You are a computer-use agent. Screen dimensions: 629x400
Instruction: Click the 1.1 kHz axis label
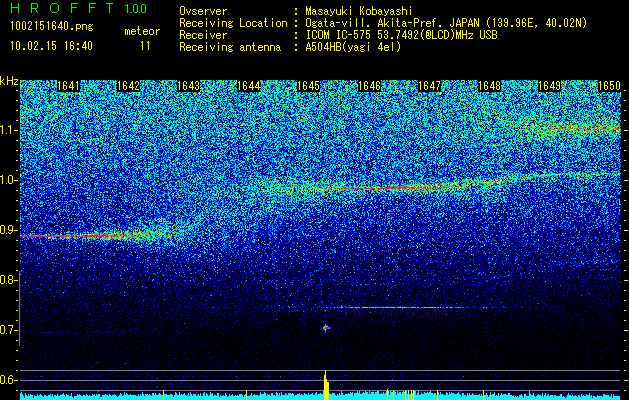coord(7,130)
